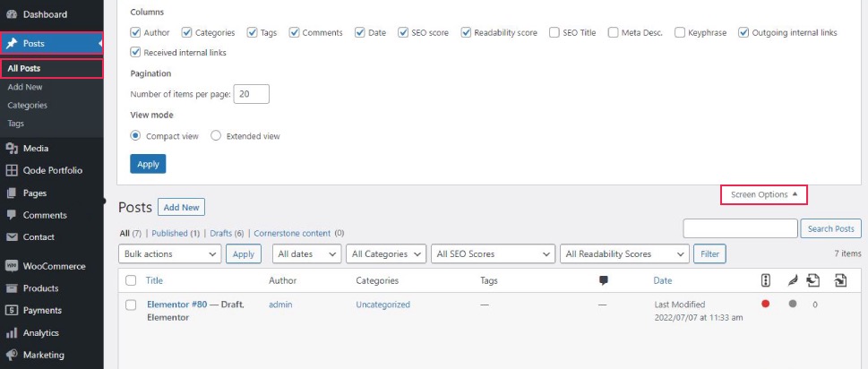Click the outgoing internal links column icon
The height and width of the screenshot is (369, 868).
[812, 281]
